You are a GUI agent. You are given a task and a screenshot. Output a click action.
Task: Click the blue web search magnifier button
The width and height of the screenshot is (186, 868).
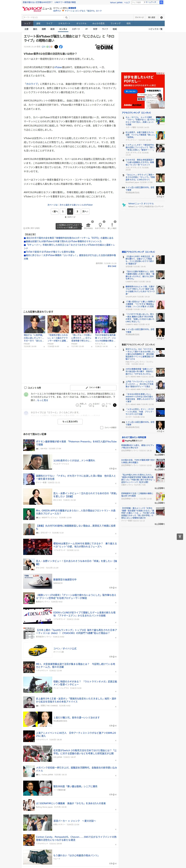(x=161, y=2)
